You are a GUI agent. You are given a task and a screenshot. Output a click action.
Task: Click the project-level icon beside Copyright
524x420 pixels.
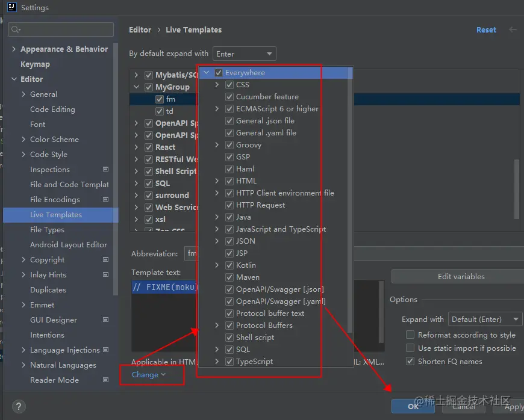tap(105, 259)
